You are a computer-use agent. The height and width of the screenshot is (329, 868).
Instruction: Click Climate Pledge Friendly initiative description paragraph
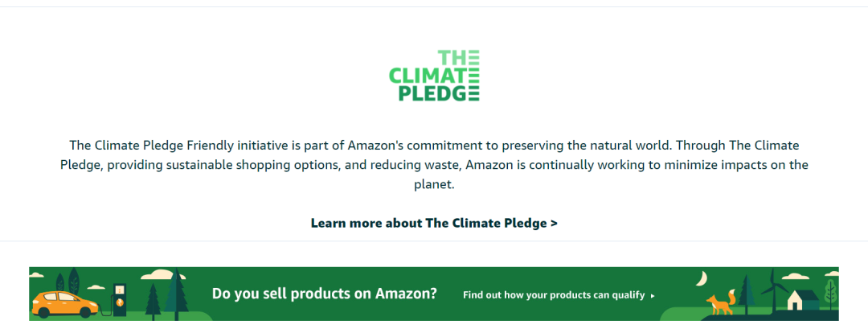434,165
